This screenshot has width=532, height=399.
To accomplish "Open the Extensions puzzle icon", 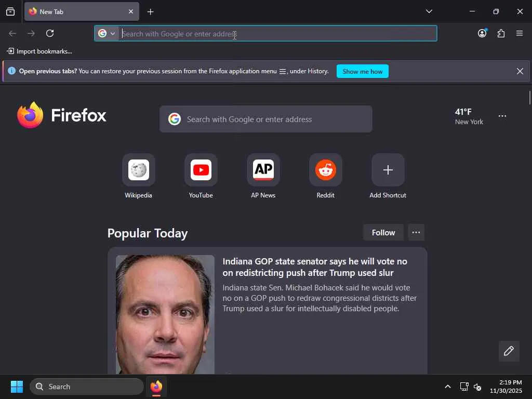I will (x=501, y=33).
